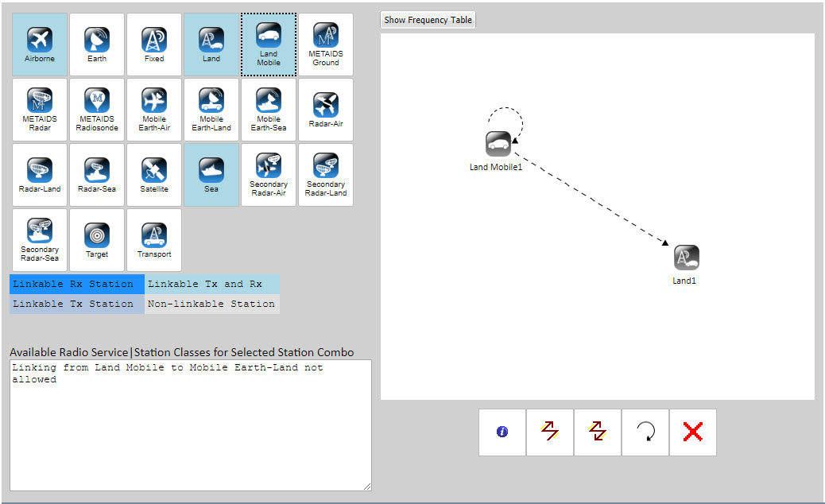Pick the METAIDS Radiosonde station
The width and height of the screenshot is (825, 504).
click(97, 110)
